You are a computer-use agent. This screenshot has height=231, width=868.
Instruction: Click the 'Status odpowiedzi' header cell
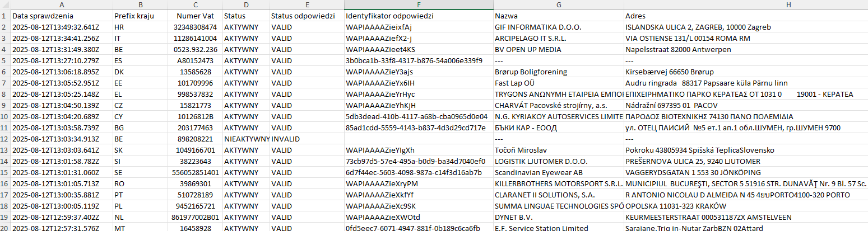point(307,16)
